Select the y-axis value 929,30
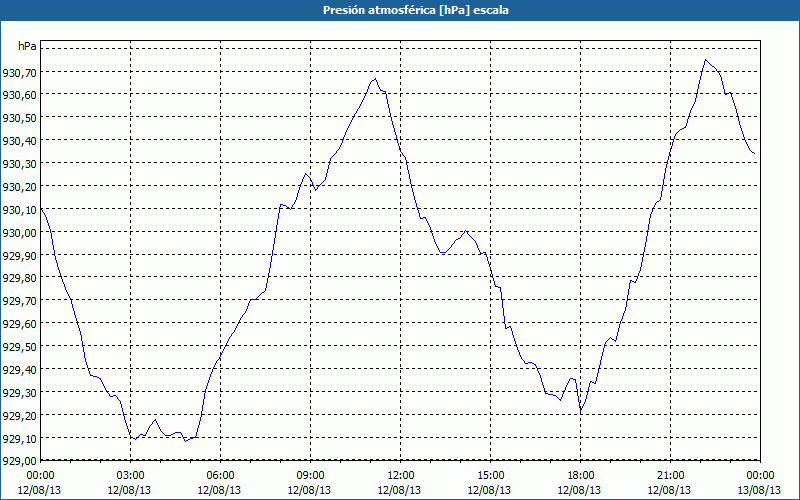The width and height of the screenshot is (800, 500). [x=19, y=393]
